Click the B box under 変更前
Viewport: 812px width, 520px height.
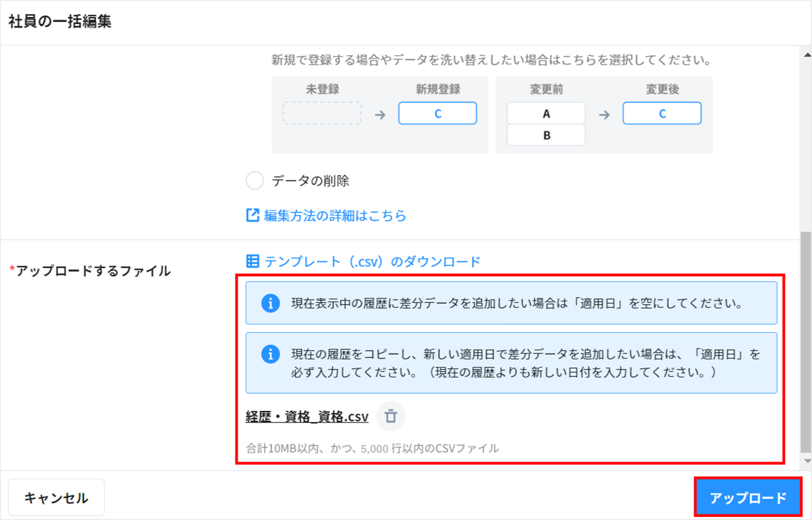pos(546,135)
